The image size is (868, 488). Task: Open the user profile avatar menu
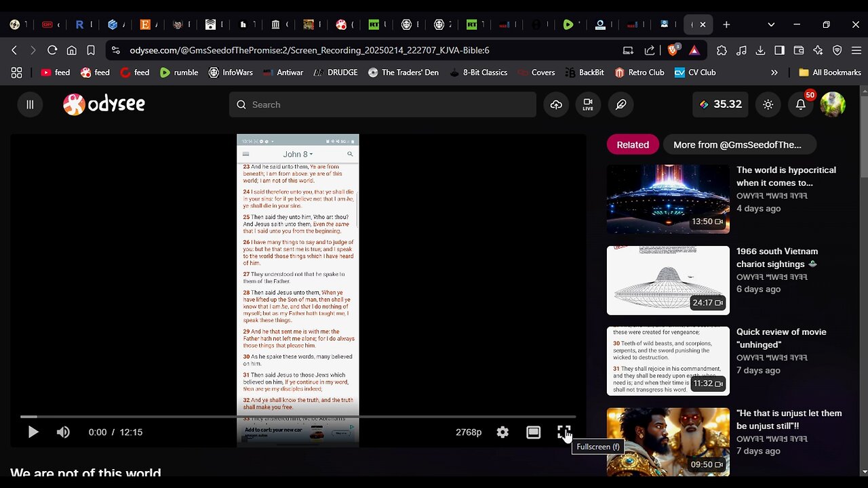tap(833, 104)
